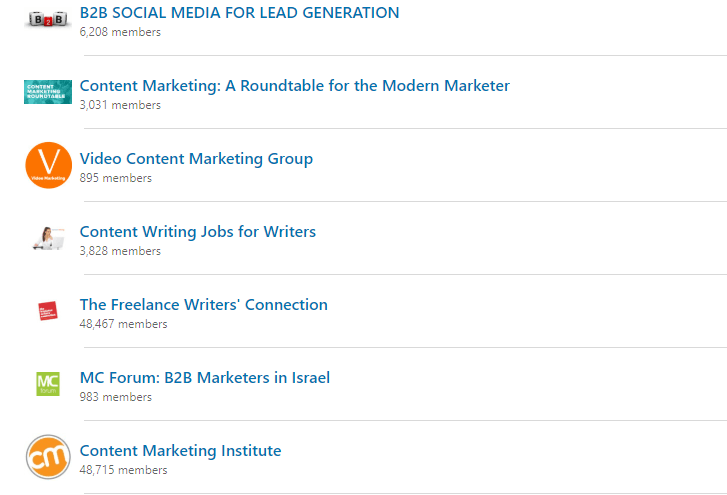This screenshot has width=727, height=495.
Task: Click the 48,467 members label
Action: 123,324
